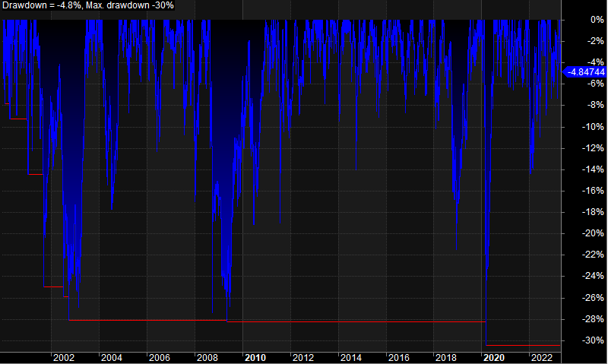Select the 2010 bold year label
The image size is (608, 364).
[255, 358]
